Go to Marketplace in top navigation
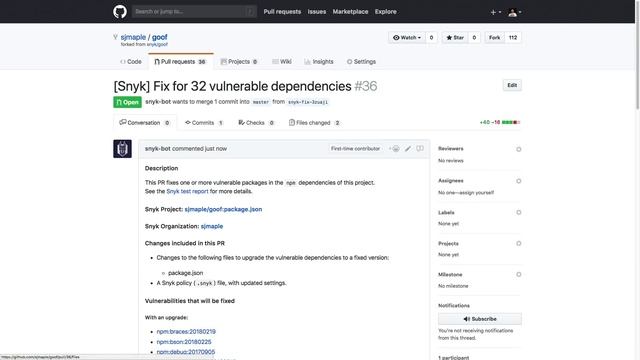Screen dimensions: 640x360 pos(350,11)
